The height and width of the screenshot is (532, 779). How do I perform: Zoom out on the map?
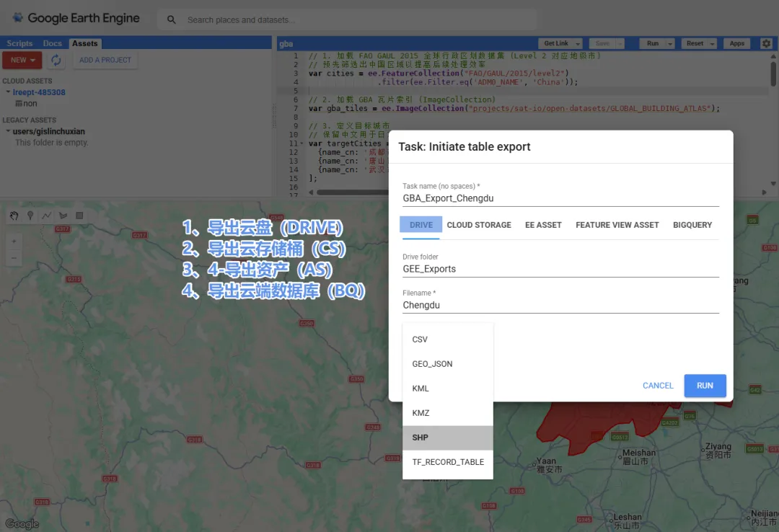(14, 257)
